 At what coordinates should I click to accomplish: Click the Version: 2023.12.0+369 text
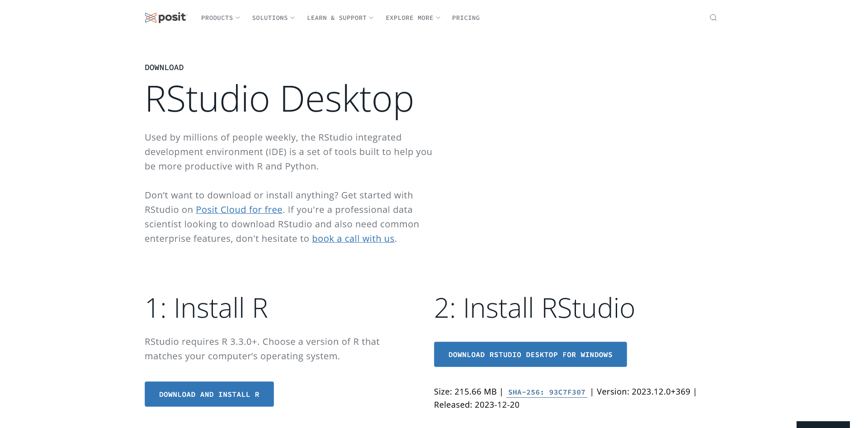point(643,392)
